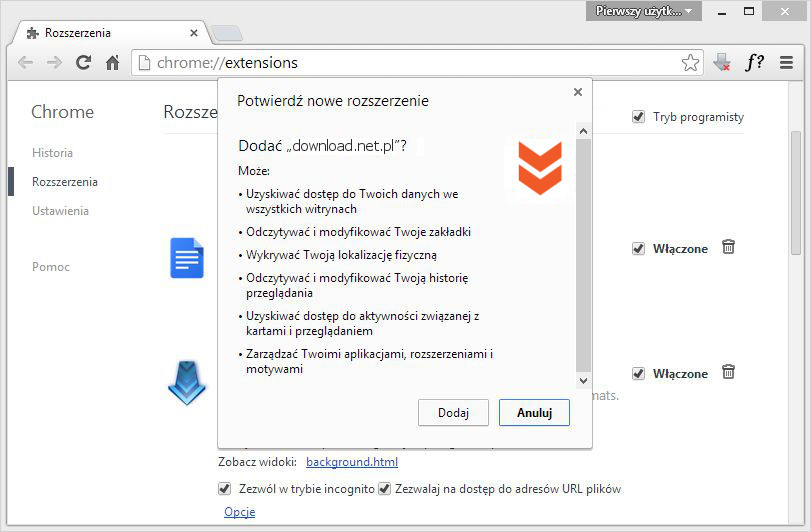Open the Pierwszy użytk... profile dropdown

pos(643,11)
